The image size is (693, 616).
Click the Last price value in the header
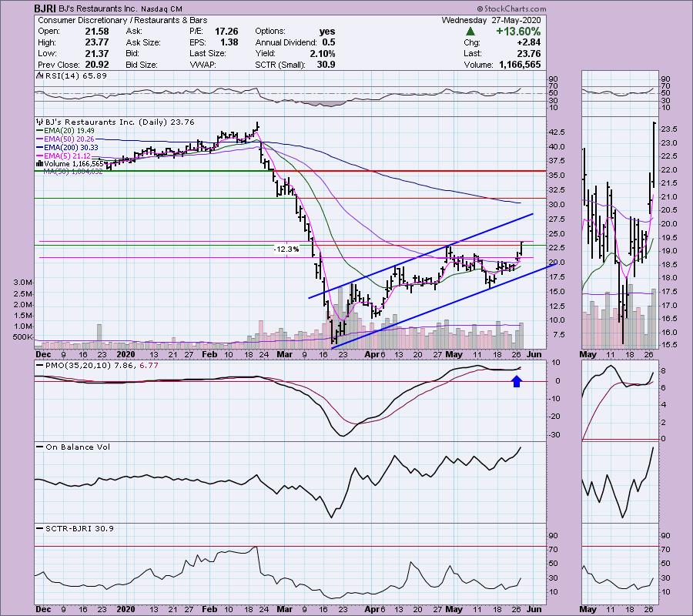pyautogui.click(x=529, y=53)
